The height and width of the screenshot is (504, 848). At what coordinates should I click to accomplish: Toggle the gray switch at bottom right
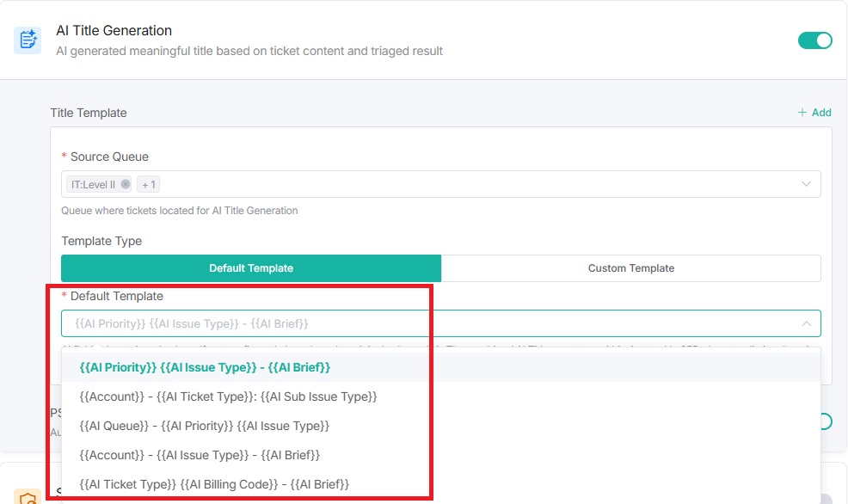point(826,499)
